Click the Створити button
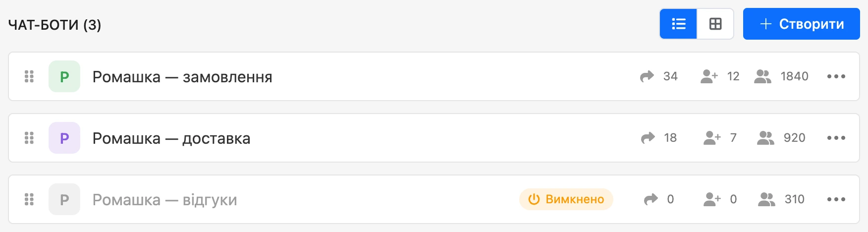The width and height of the screenshot is (868, 232). (x=801, y=24)
